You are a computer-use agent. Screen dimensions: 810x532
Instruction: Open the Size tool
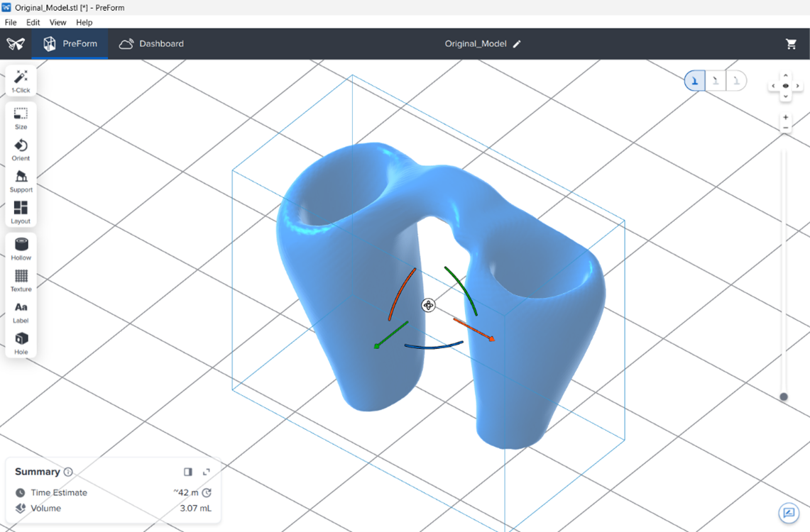[x=21, y=118]
